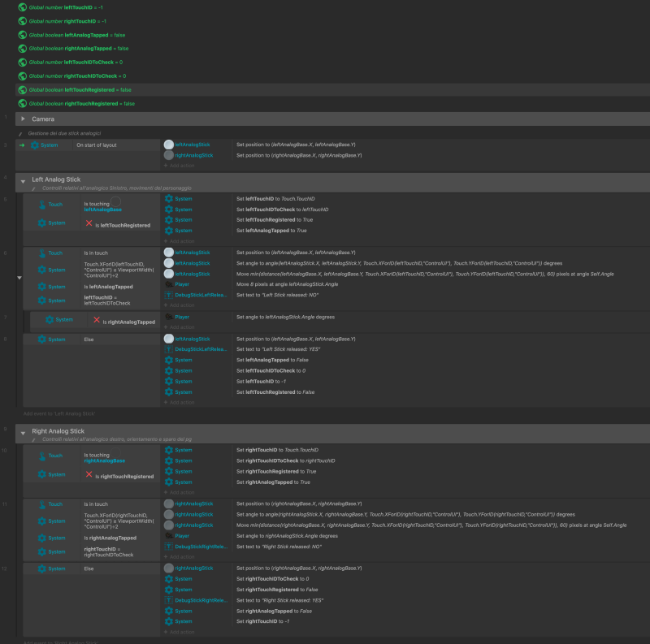Select condition 'On start of layout'
This screenshot has width=650, height=644.
click(x=97, y=145)
